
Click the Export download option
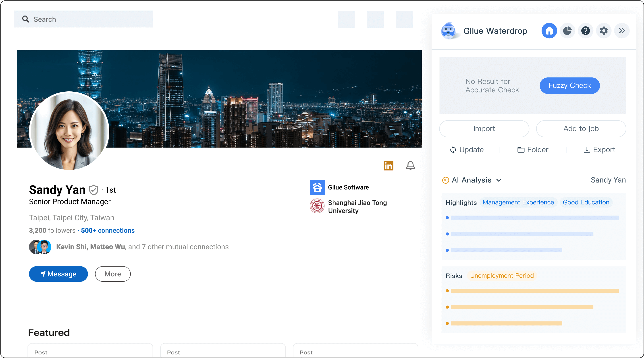[x=599, y=150]
